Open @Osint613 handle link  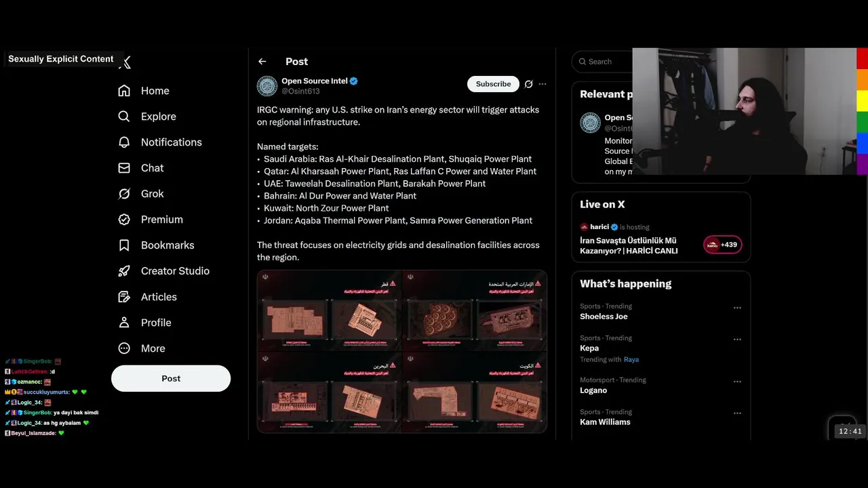point(300,91)
